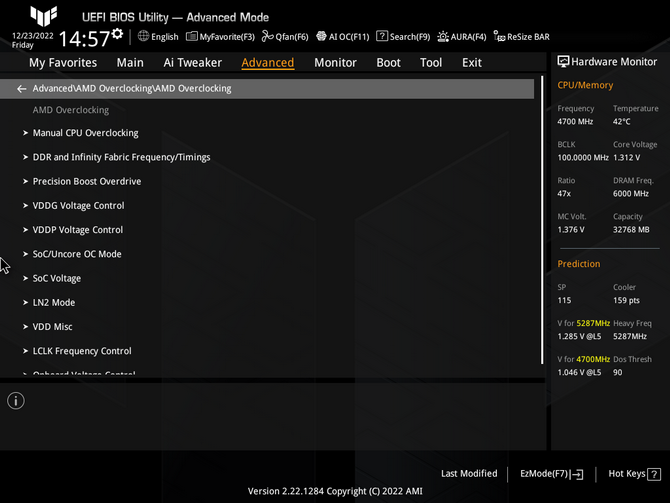Viewport: 670px width, 503px height.
Task: Click the 1.285 V @L5 value
Action: coord(579,336)
